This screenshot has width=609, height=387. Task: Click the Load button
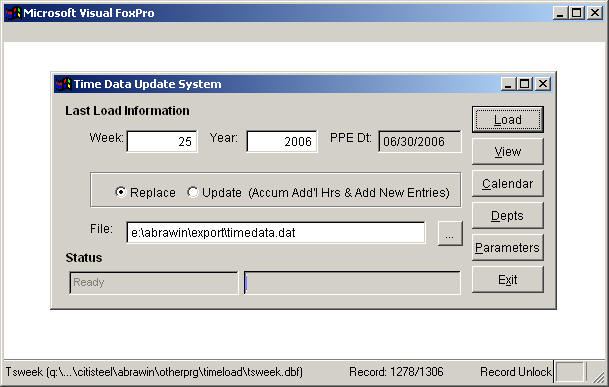tap(508, 119)
